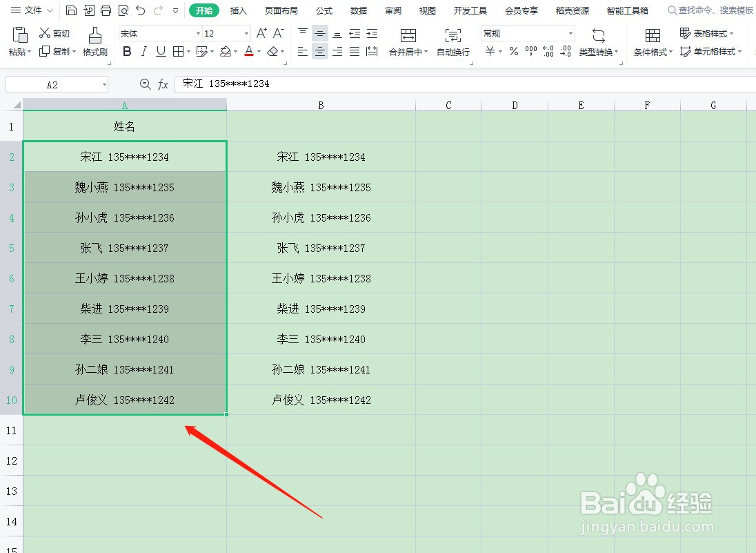Click the clear eraser icon

pyautogui.click(x=272, y=51)
